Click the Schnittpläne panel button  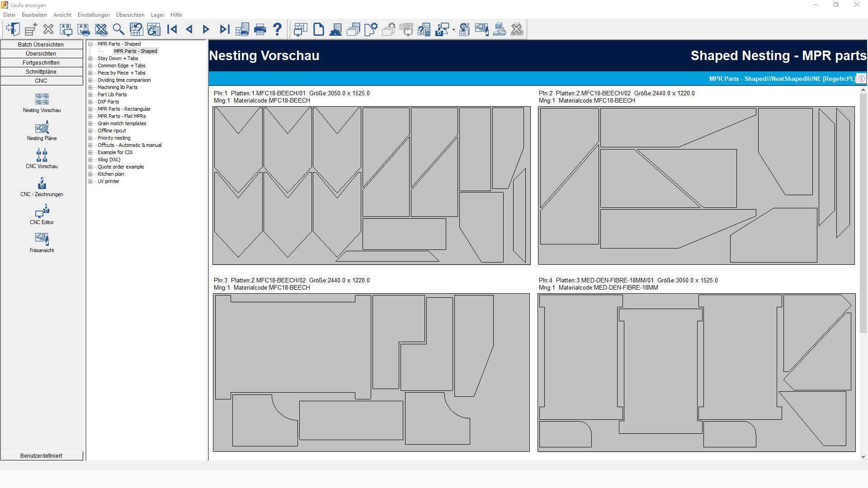pyautogui.click(x=41, y=72)
